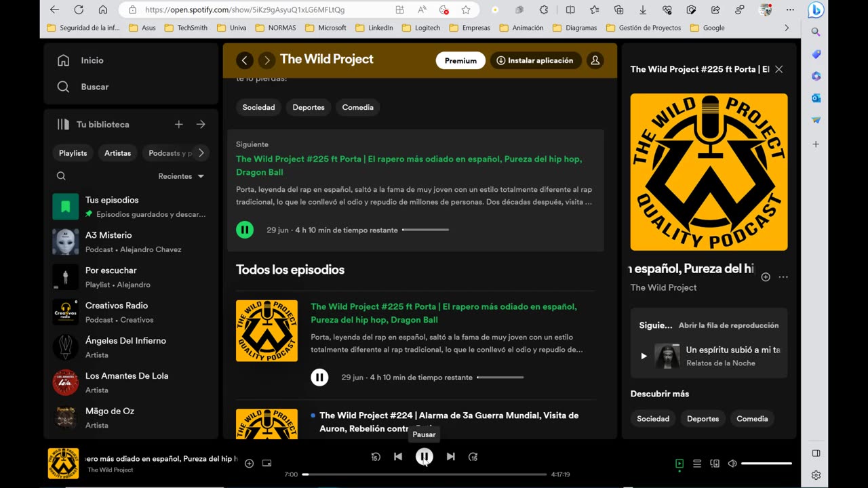
Task: Select Sociedad under Descubrir más
Action: 653,419
